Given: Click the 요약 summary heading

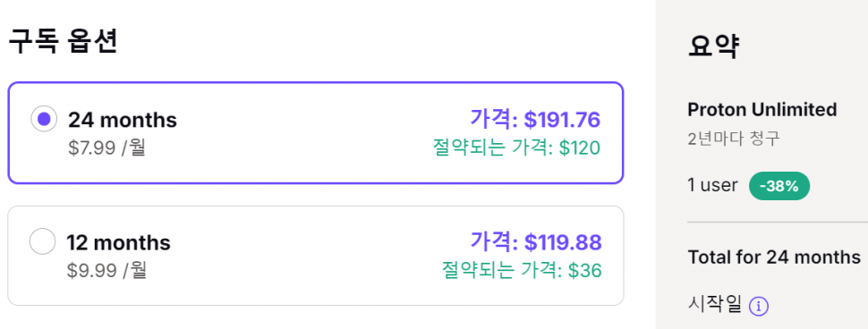Looking at the screenshot, I should click(x=713, y=46).
